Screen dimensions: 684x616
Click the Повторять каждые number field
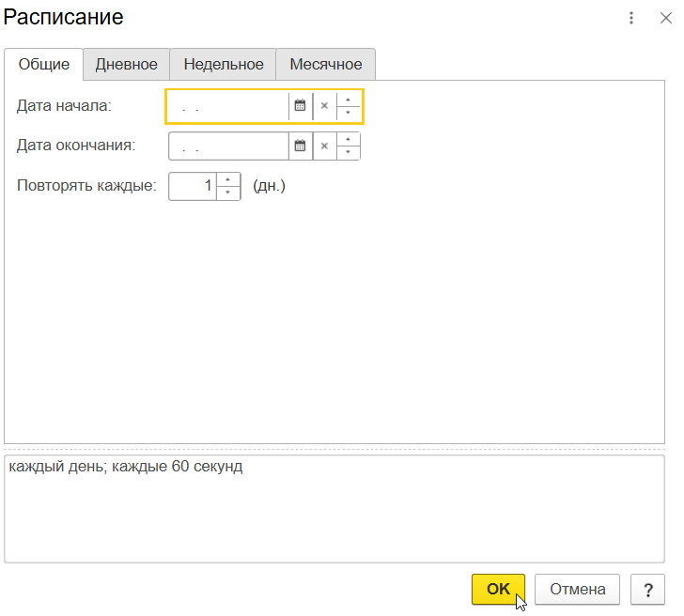pos(193,186)
